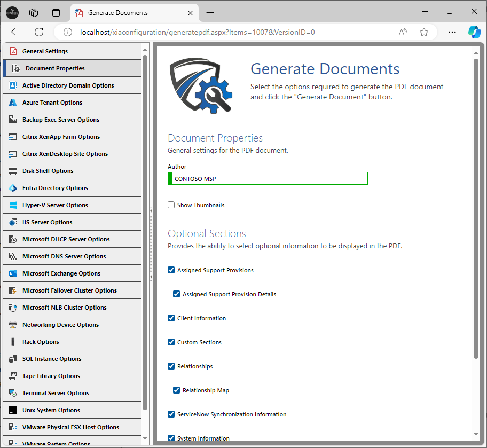The height and width of the screenshot is (448, 487).
Task: View site information for localhost
Action: [68, 32]
